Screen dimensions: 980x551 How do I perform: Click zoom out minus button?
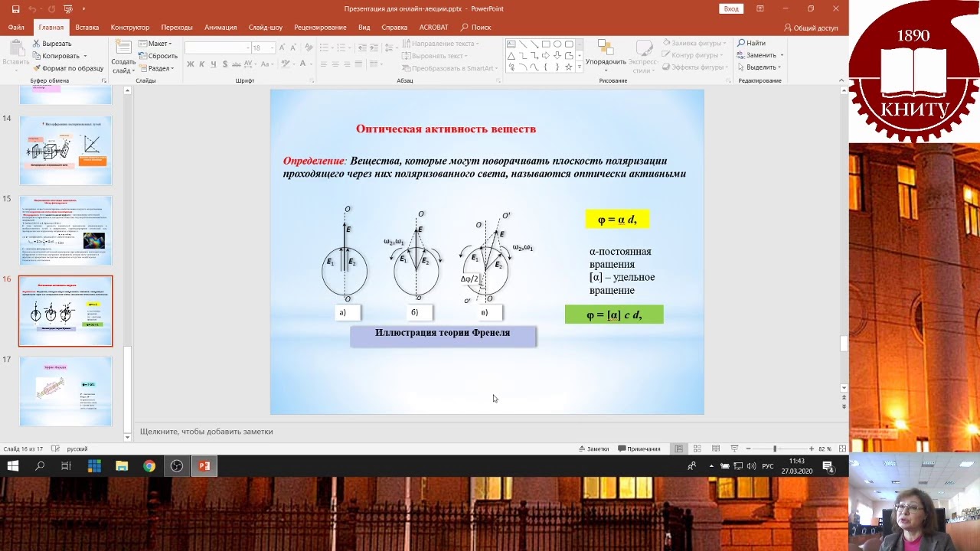tap(749, 448)
